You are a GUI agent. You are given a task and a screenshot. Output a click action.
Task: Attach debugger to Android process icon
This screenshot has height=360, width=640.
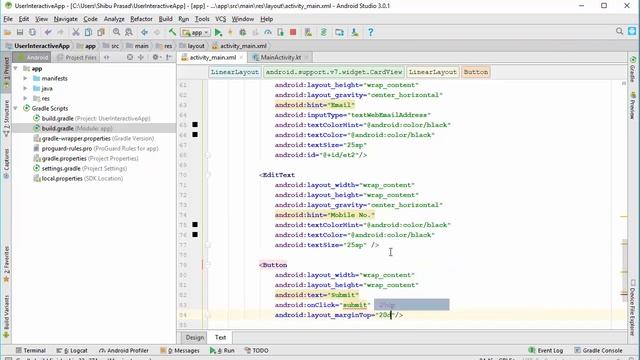pos(280,32)
